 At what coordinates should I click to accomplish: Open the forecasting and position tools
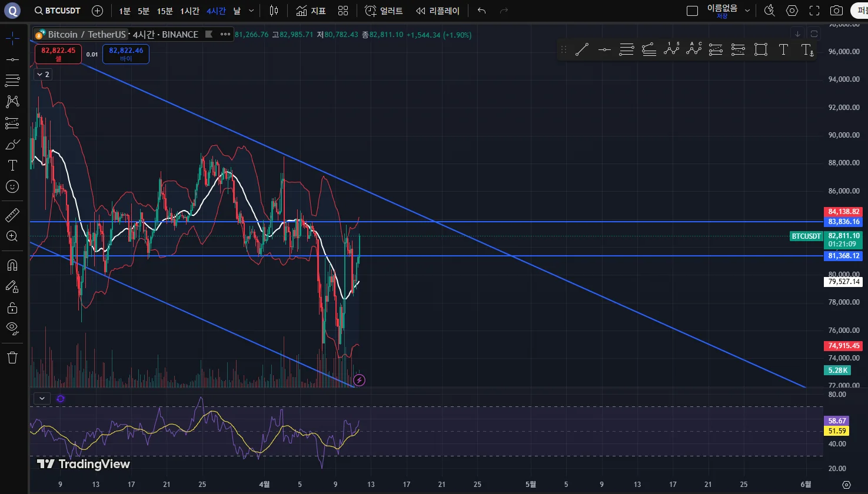click(12, 123)
